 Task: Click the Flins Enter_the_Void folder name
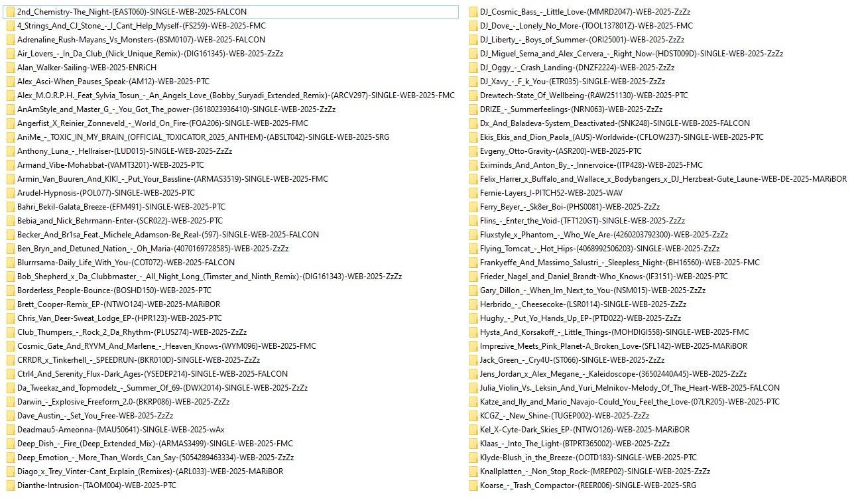click(582, 221)
